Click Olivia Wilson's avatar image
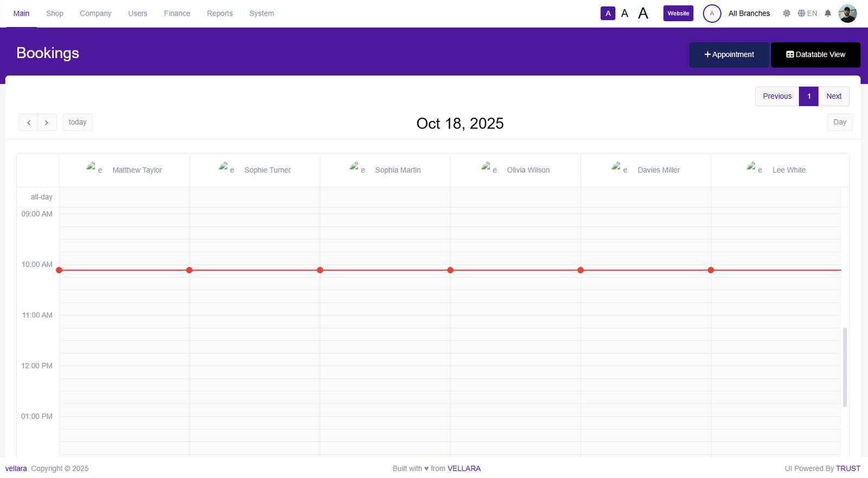Screen dimensions: 868x478 point(486,167)
